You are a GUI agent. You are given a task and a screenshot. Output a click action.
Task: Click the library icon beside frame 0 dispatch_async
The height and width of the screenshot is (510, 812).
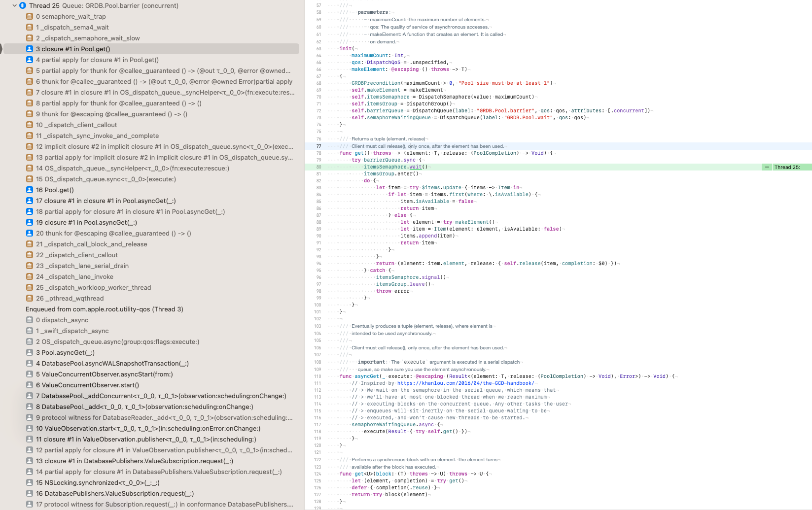30,320
